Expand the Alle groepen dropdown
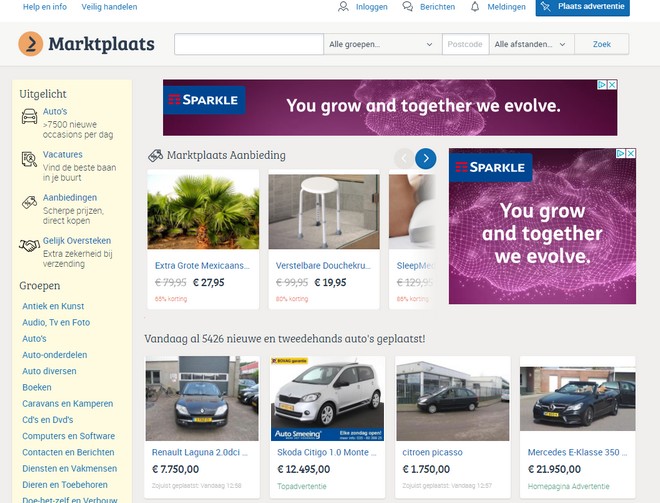 pyautogui.click(x=383, y=44)
